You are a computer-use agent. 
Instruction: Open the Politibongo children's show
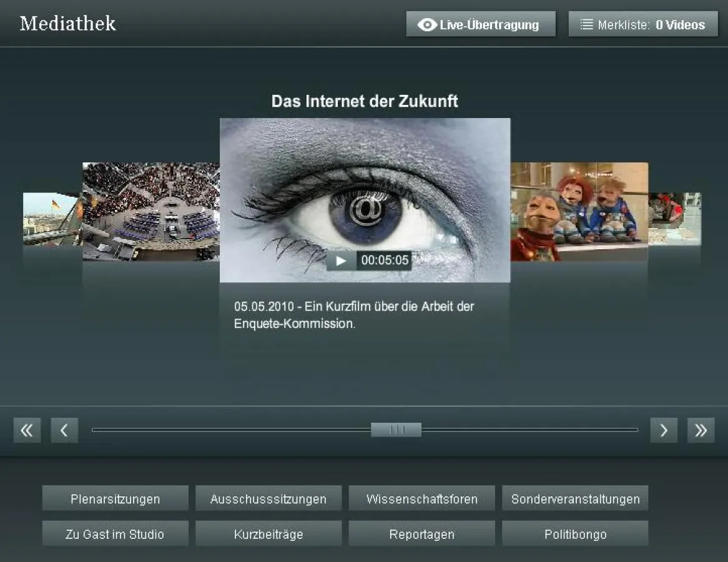[x=575, y=534]
